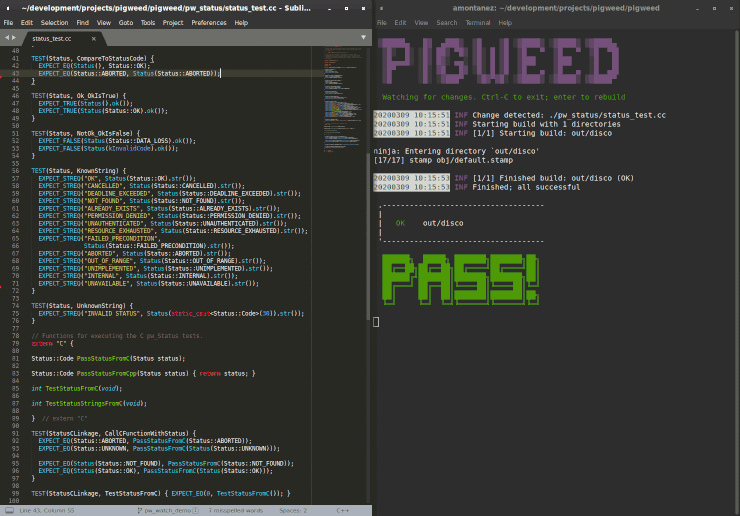Click the terminal's vertical scrollbar
The height and width of the screenshot is (516, 740).
coord(737,274)
